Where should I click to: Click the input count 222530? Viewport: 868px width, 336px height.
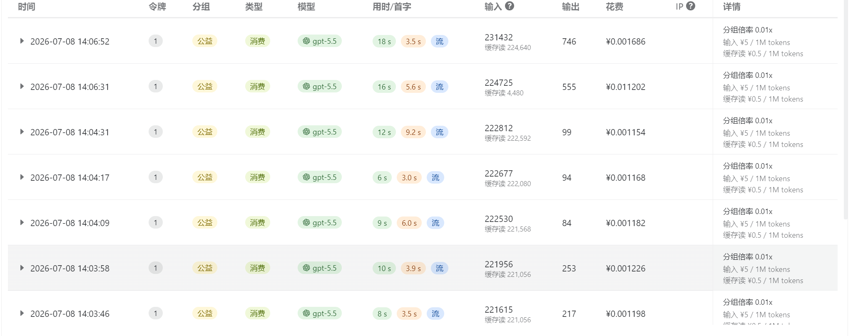pyautogui.click(x=499, y=219)
